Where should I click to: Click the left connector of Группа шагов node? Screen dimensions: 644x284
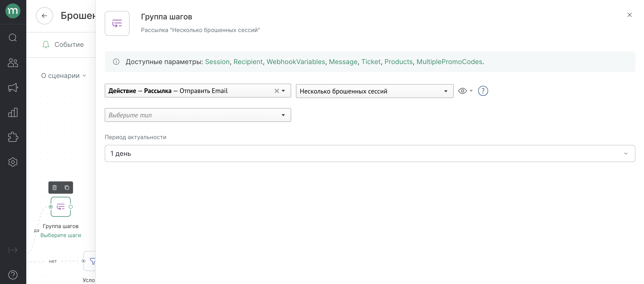51,207
